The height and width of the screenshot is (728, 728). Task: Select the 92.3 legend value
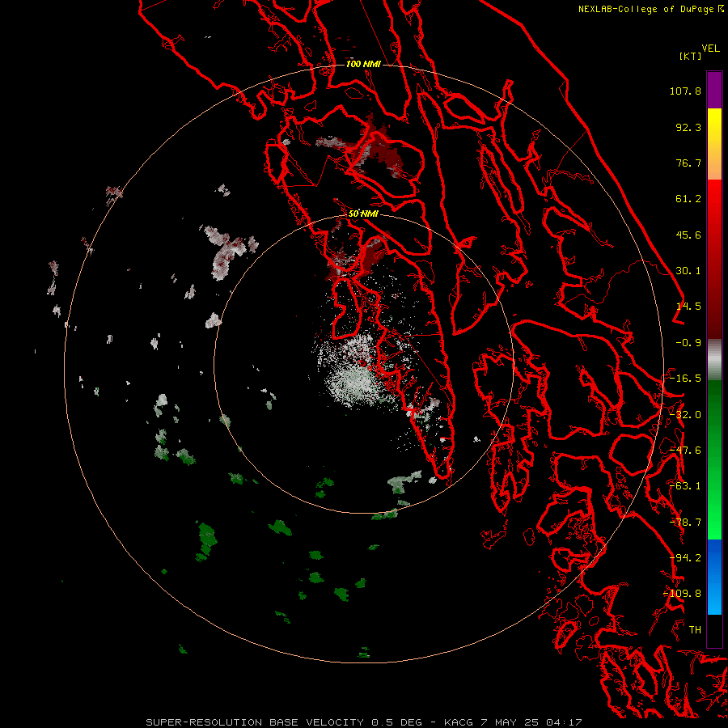(x=688, y=127)
